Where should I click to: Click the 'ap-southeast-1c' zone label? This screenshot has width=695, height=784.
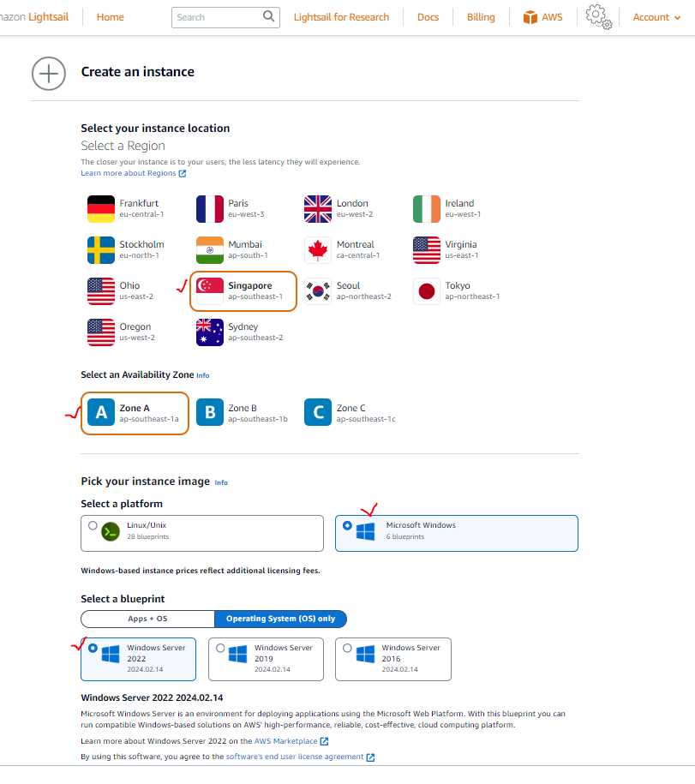(x=366, y=419)
